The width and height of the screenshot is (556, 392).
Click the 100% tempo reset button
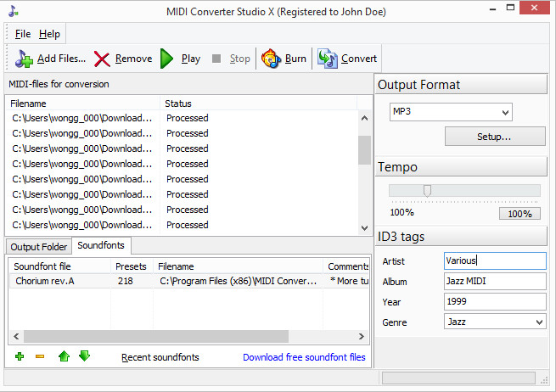(519, 214)
